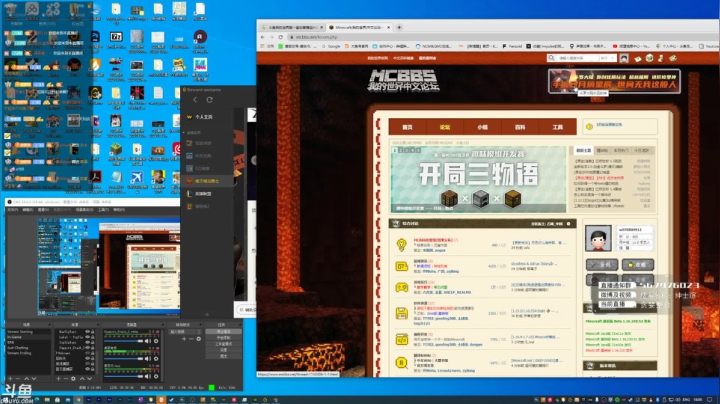The image size is (720, 404).
Task: Open a new browser tab
Action: [x=399, y=27]
